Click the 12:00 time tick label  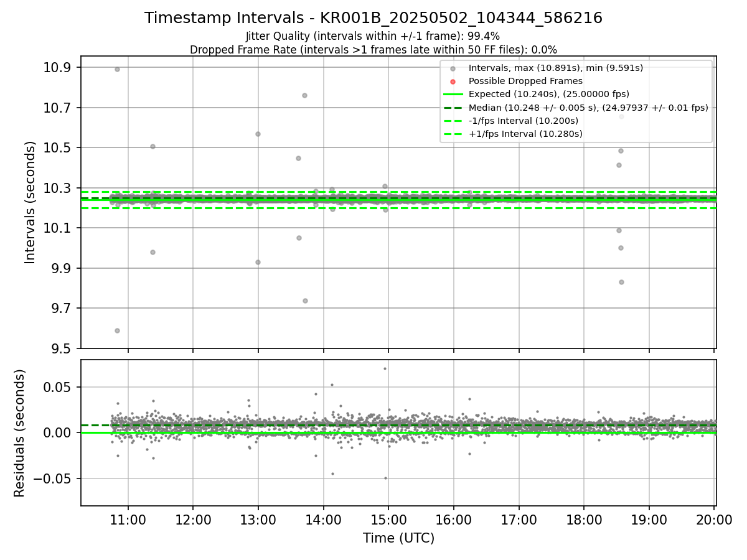click(x=193, y=520)
